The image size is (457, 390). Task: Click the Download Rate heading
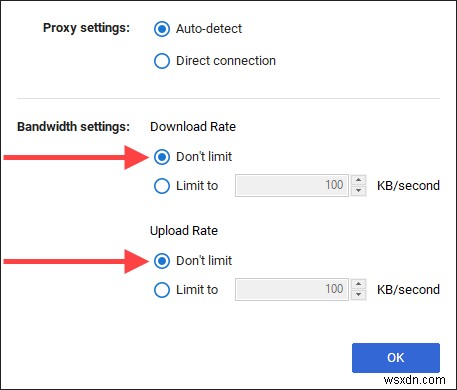(x=193, y=127)
